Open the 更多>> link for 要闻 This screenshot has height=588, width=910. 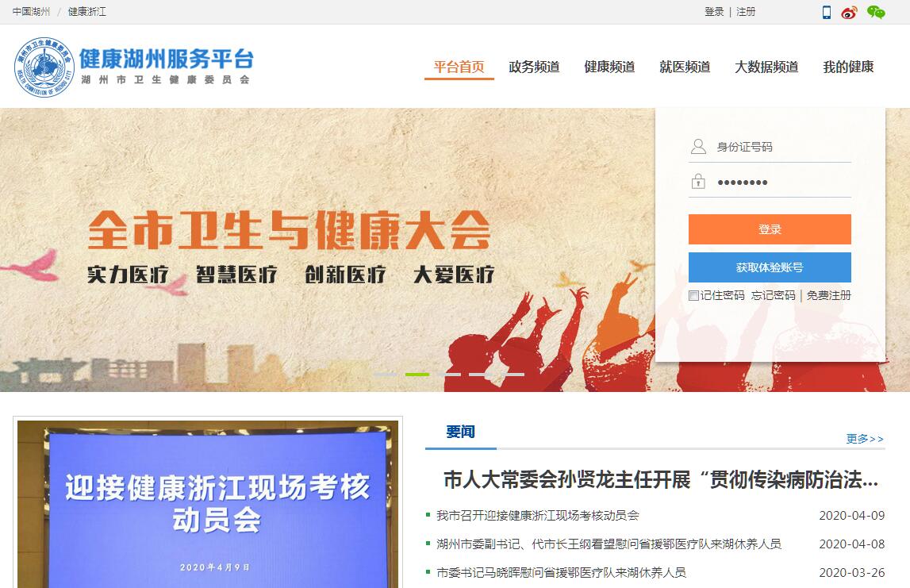(865, 439)
